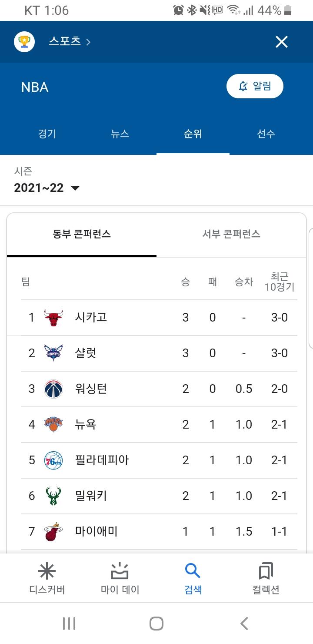Close the NBA sports panel
This screenshot has width=313, height=644.
282,42
